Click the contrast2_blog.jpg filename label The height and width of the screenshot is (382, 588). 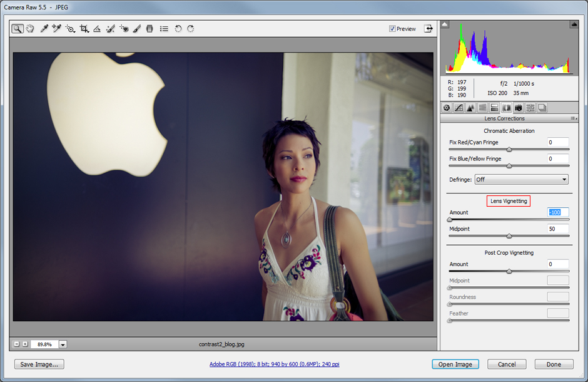(x=221, y=344)
